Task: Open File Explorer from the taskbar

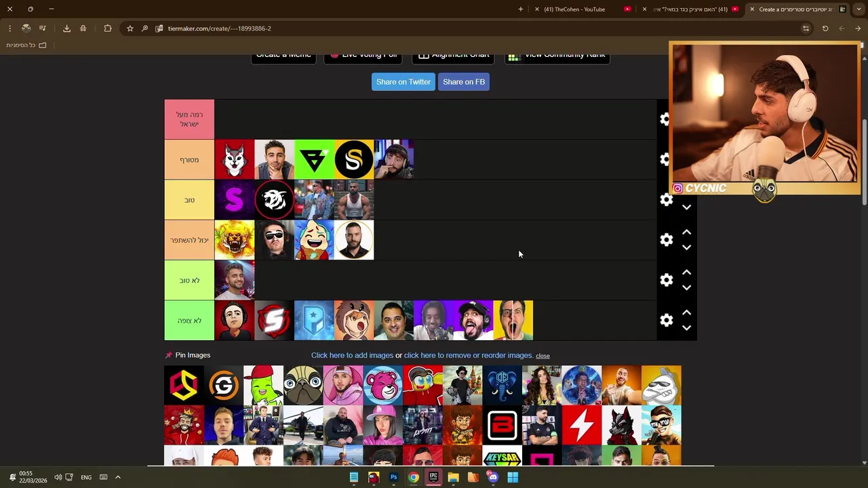Action: point(453,477)
